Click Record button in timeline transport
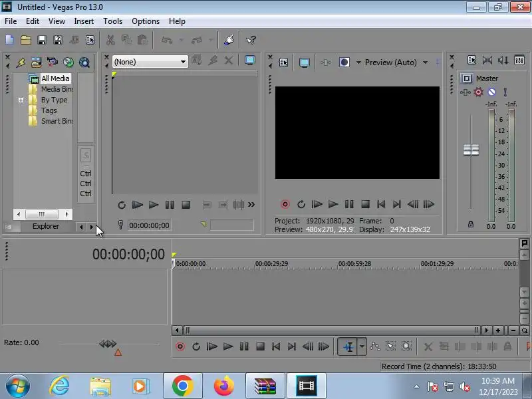This screenshot has height=399, width=532. click(180, 346)
